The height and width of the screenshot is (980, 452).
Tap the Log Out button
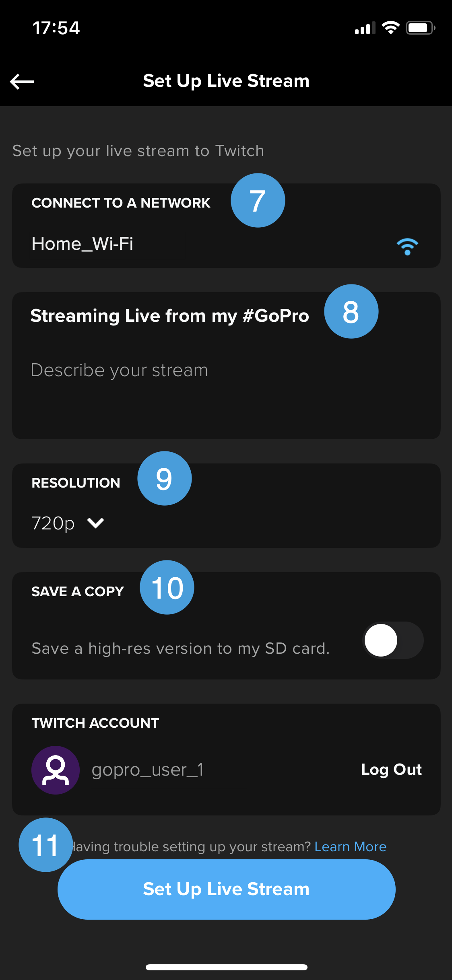[x=391, y=770]
